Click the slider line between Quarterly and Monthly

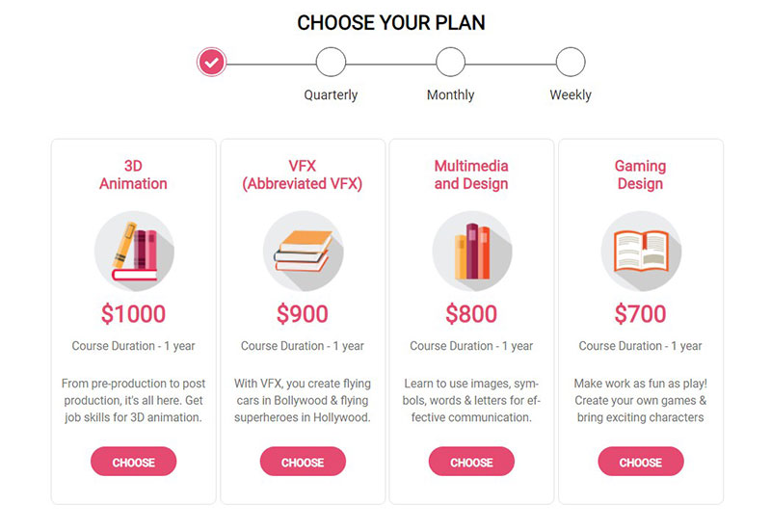[391, 64]
